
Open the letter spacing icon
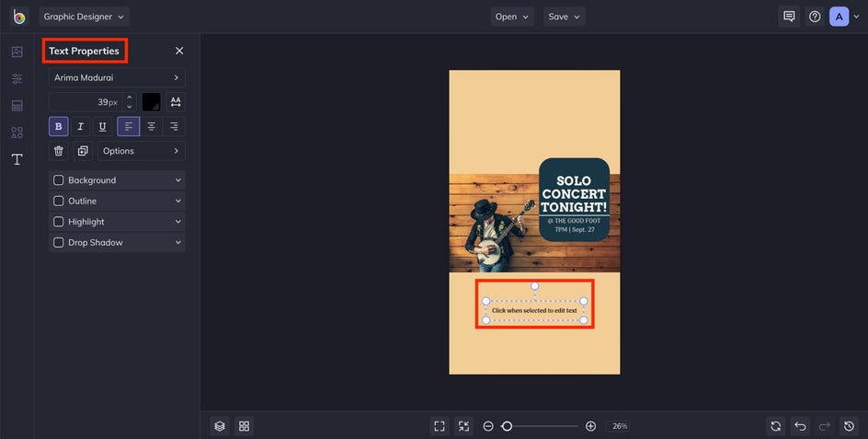(176, 102)
